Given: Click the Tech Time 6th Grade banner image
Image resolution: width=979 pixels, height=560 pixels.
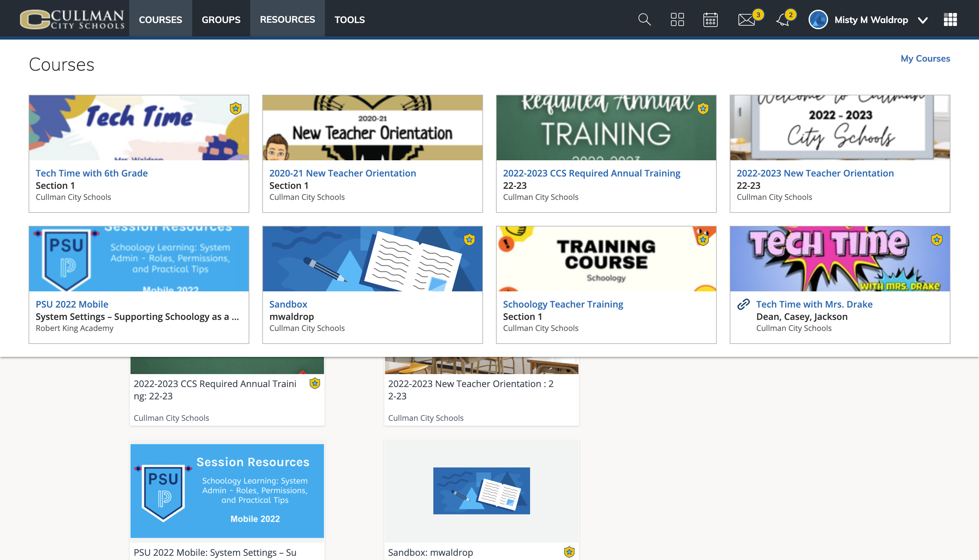Looking at the screenshot, I should coord(139,128).
